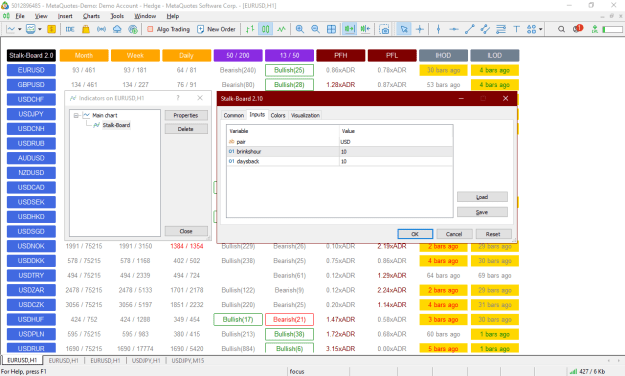Viewport: 625px width, 376px height.
Task: Switch chart to candlesticks icon
Action: tap(265, 29)
